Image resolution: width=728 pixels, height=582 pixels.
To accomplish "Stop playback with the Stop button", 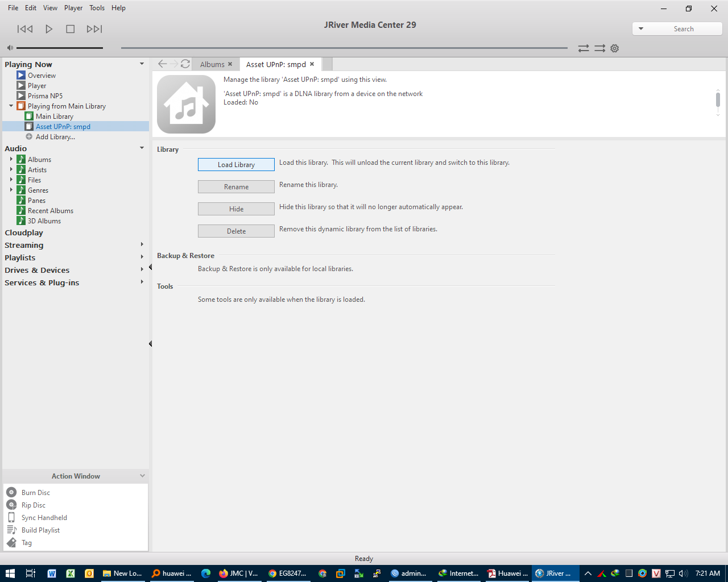I will (71, 29).
